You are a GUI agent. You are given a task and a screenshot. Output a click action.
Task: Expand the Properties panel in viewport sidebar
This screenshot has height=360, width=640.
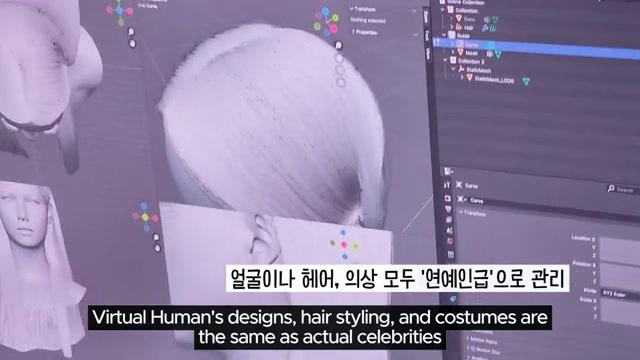(x=353, y=31)
